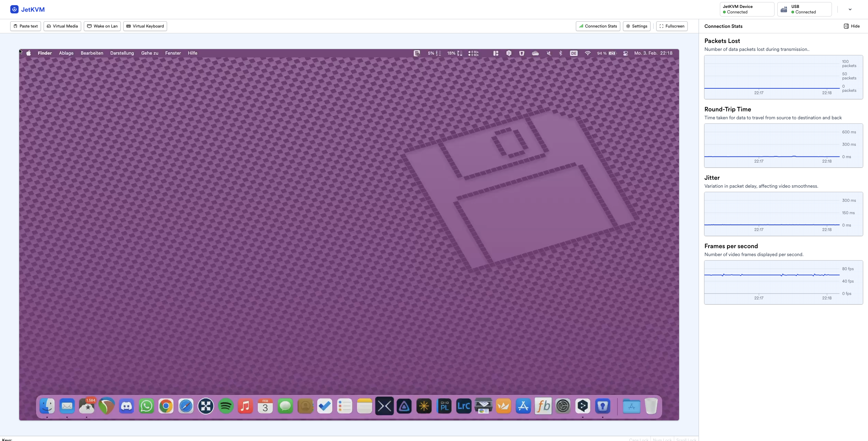Open the Trash in the remote dock
This screenshot has height=441, width=868.
pos(651,406)
